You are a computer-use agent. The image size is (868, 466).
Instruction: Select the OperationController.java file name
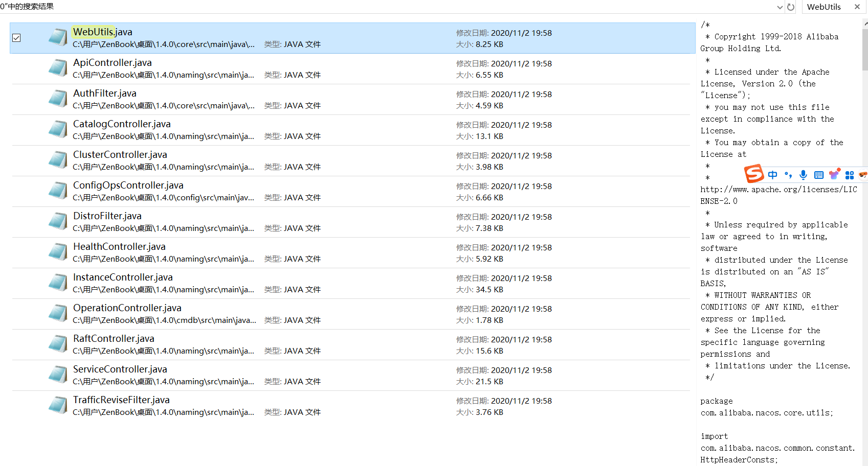point(127,308)
